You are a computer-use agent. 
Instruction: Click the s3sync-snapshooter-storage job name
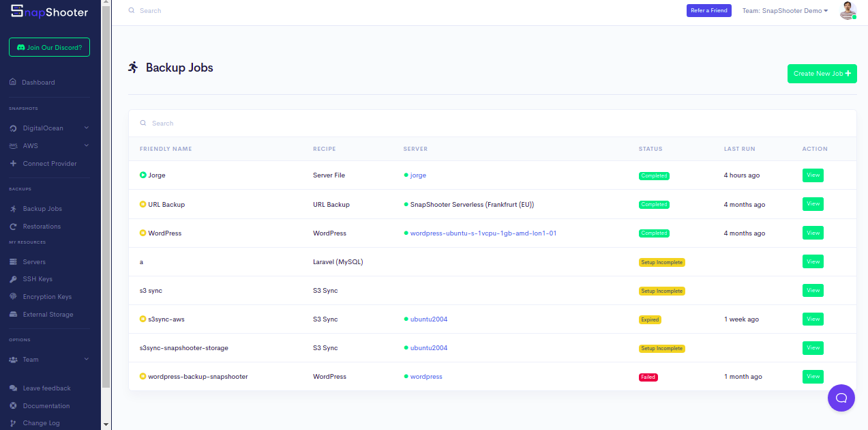184,348
